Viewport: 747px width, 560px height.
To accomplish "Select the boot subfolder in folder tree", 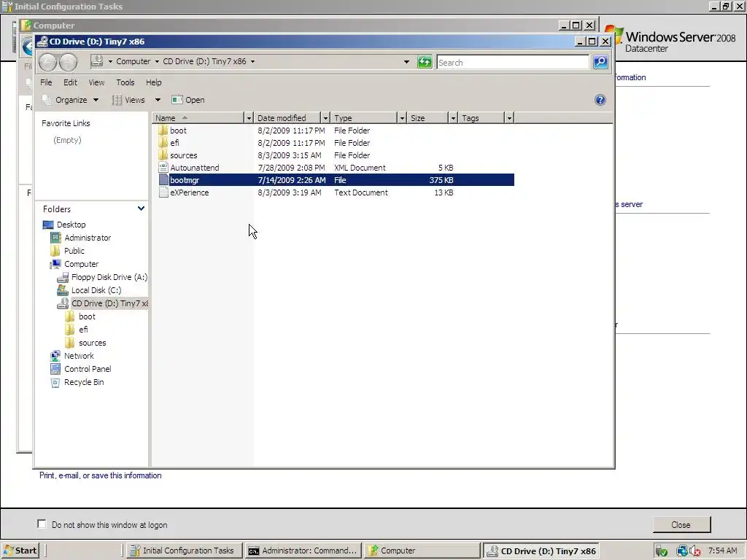I will 88,316.
